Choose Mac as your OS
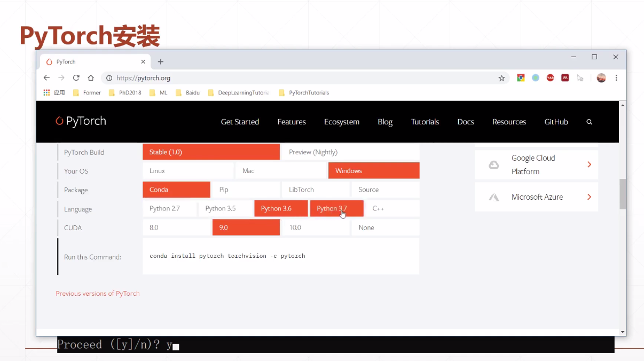 281,171
